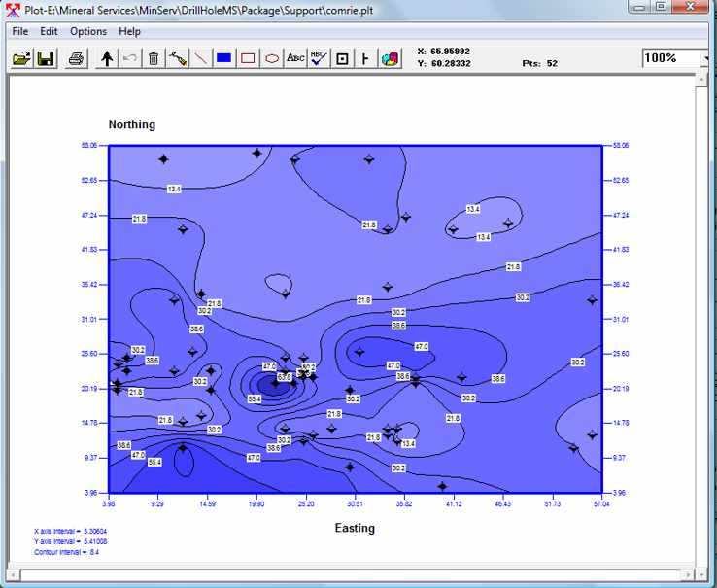Open the Edit menu

click(50, 31)
